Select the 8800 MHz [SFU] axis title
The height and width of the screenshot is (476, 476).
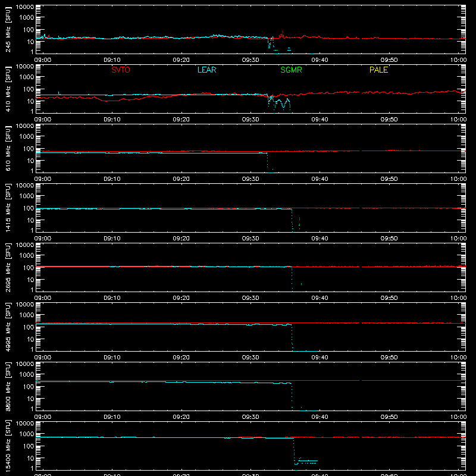[x=8, y=386]
